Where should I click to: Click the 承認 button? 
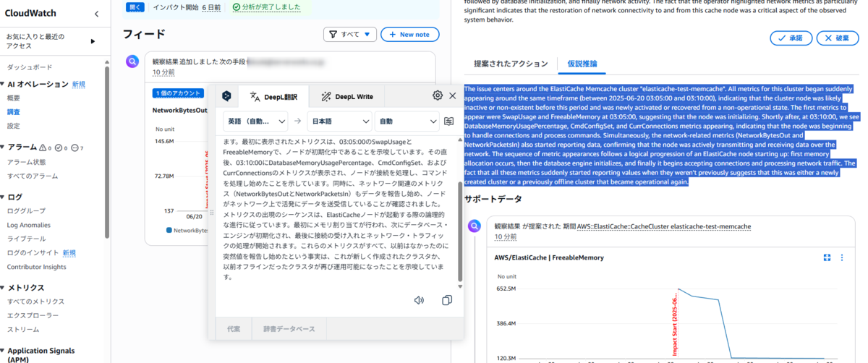pyautogui.click(x=791, y=38)
